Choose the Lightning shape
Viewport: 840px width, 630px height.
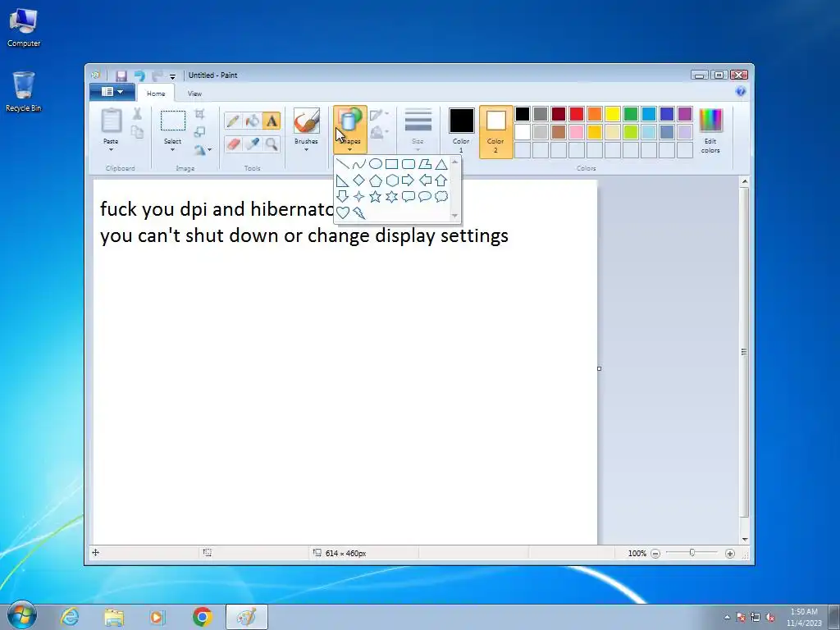point(359,213)
